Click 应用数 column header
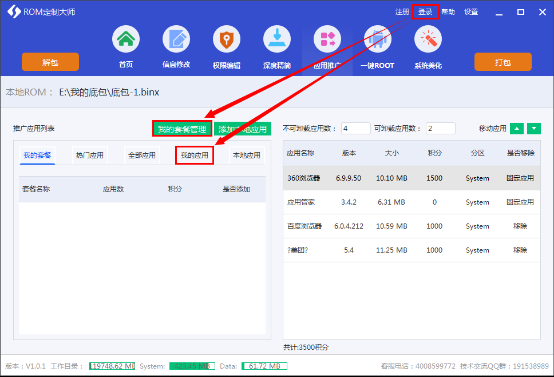 coord(113,189)
